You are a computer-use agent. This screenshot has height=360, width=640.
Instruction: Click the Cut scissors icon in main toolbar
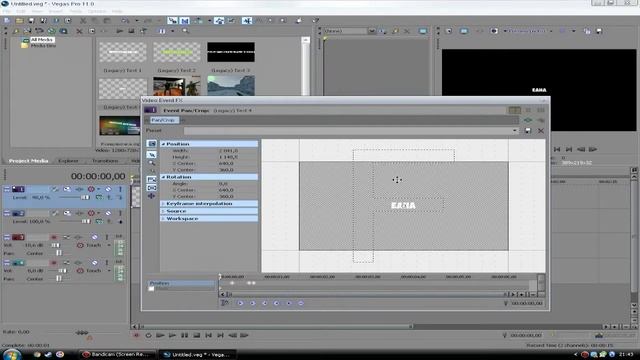pos(83,20)
